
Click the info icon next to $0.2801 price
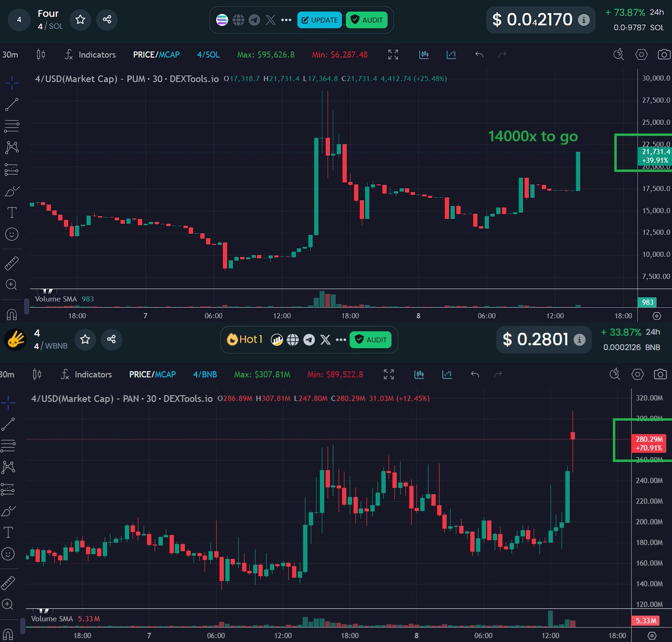click(x=580, y=339)
